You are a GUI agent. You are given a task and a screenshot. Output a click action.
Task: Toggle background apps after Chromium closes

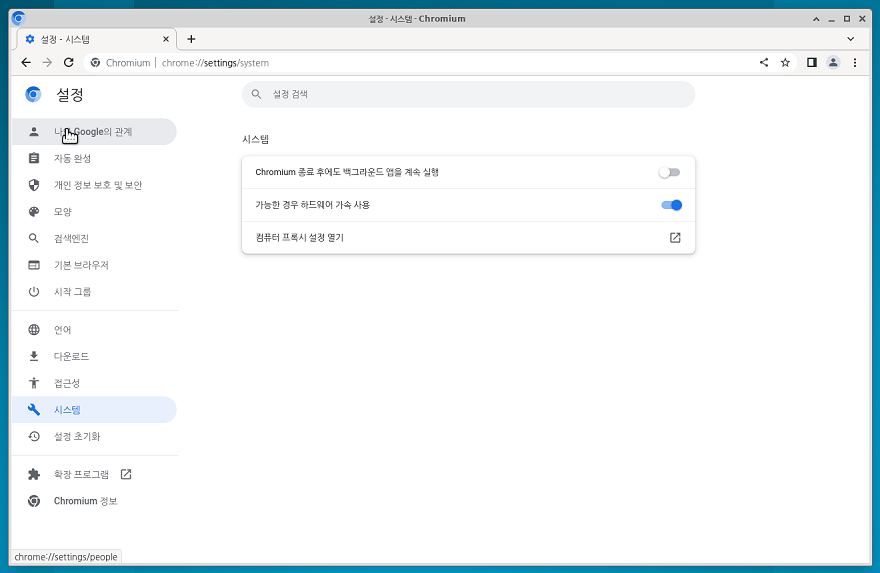[669, 172]
